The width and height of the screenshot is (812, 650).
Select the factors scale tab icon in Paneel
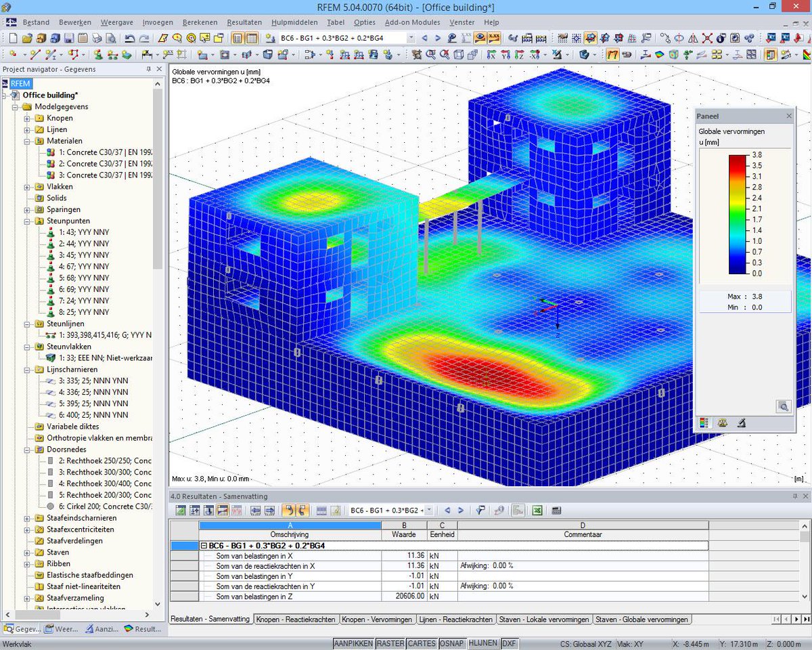click(x=723, y=422)
